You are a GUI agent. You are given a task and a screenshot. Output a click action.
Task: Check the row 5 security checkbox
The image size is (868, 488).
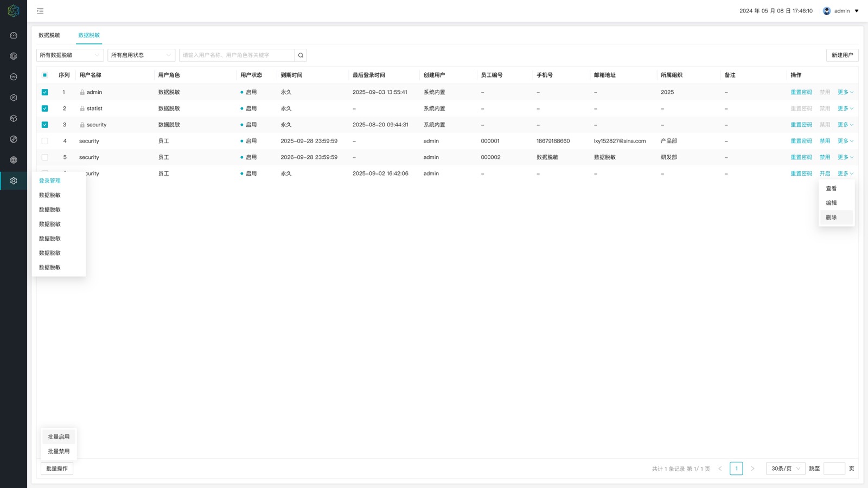44,157
